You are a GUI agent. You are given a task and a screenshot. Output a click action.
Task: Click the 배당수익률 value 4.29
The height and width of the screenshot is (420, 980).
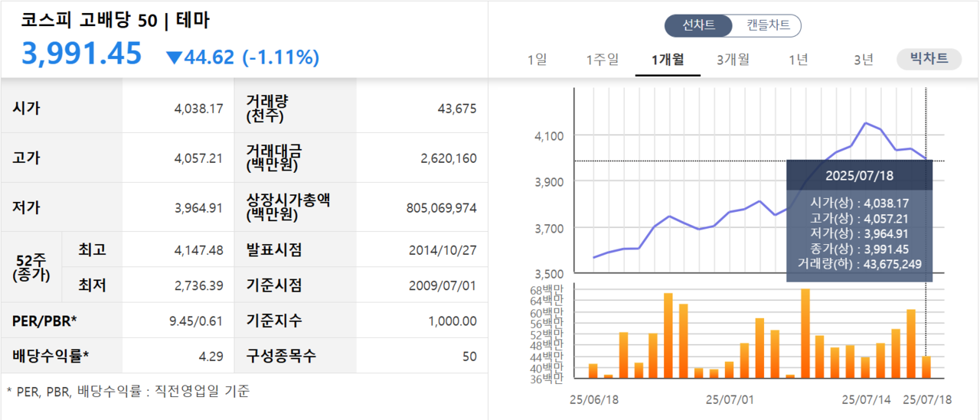click(x=211, y=357)
